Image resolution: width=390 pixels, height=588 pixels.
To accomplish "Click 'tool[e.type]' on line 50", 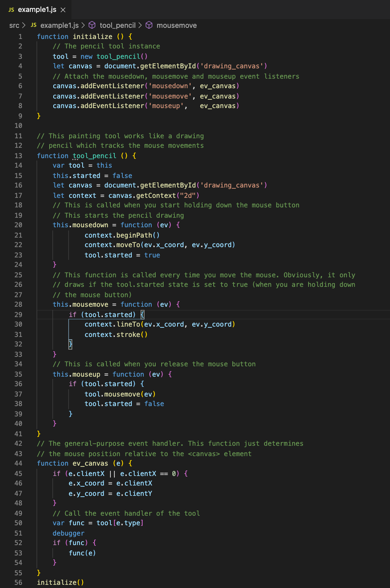I will click(120, 523).
